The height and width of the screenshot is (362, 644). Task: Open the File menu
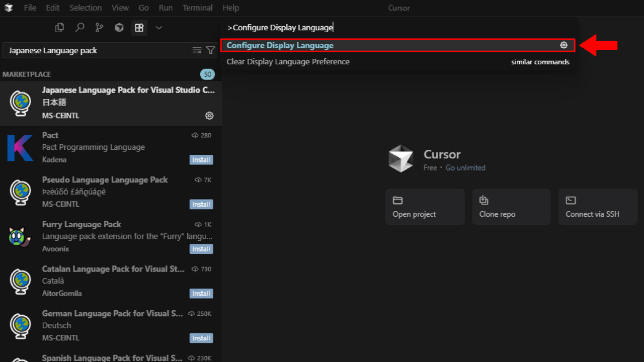(30, 8)
